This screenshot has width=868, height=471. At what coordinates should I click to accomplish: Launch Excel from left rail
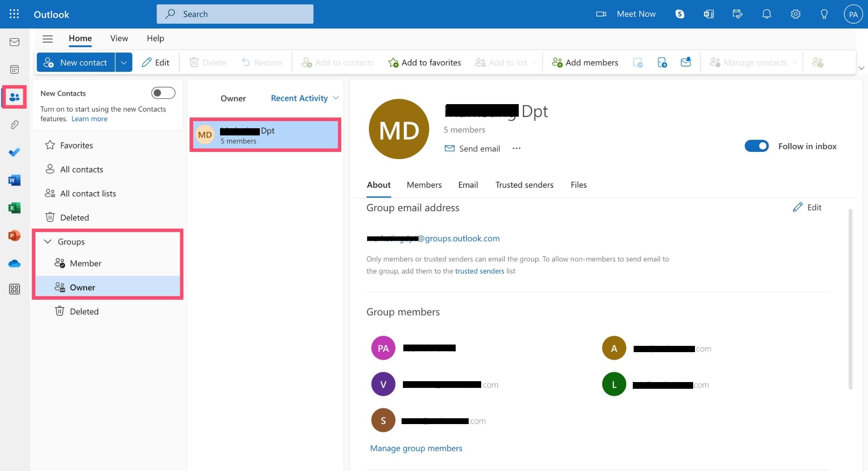point(14,208)
